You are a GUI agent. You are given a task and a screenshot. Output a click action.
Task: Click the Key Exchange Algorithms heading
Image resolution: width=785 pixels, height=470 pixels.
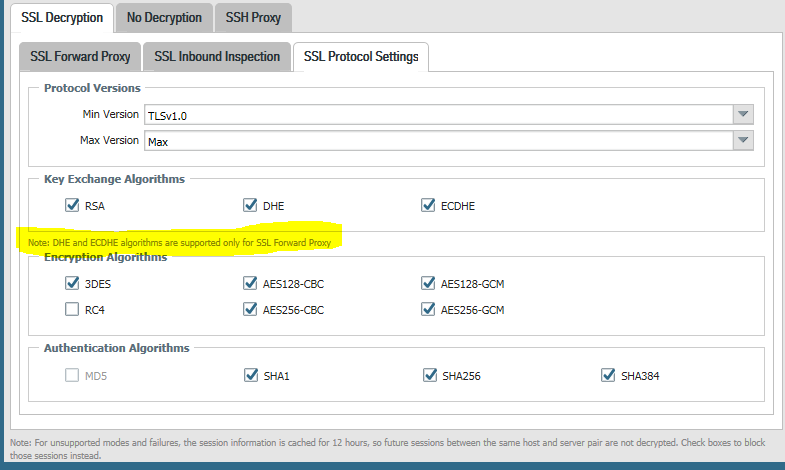(114, 179)
